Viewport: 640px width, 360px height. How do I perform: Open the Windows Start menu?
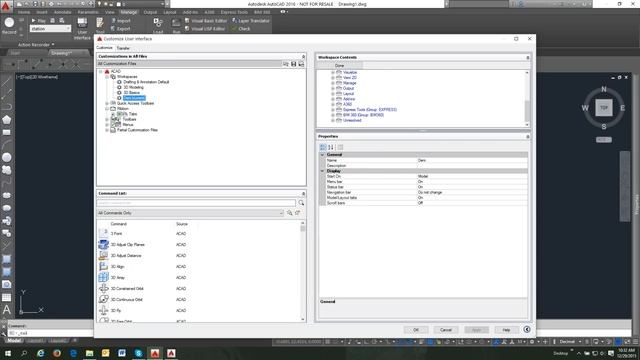click(8, 353)
